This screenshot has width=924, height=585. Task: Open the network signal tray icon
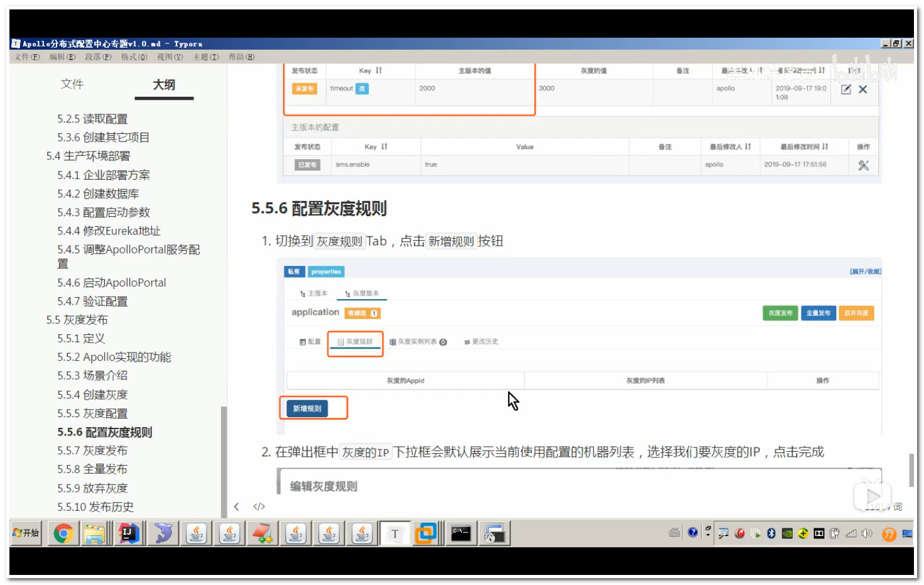(x=851, y=533)
